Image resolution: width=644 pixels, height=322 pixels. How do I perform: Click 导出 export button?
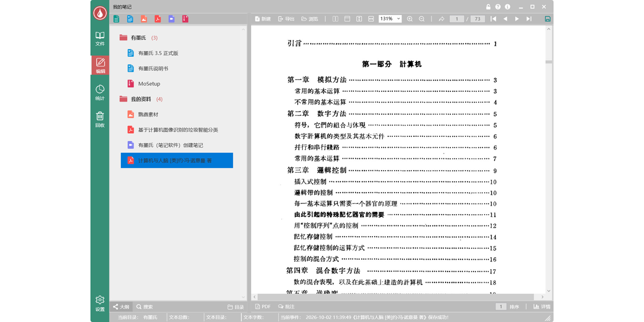click(x=286, y=19)
